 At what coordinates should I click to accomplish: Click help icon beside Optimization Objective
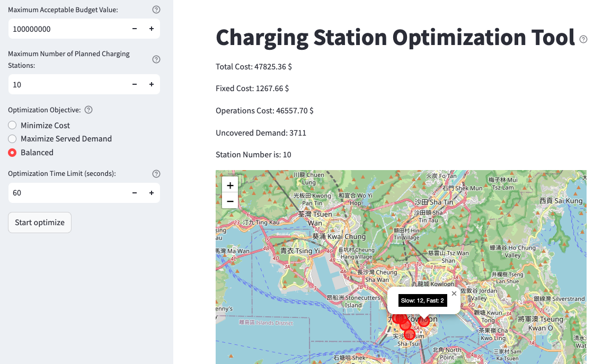point(88,110)
